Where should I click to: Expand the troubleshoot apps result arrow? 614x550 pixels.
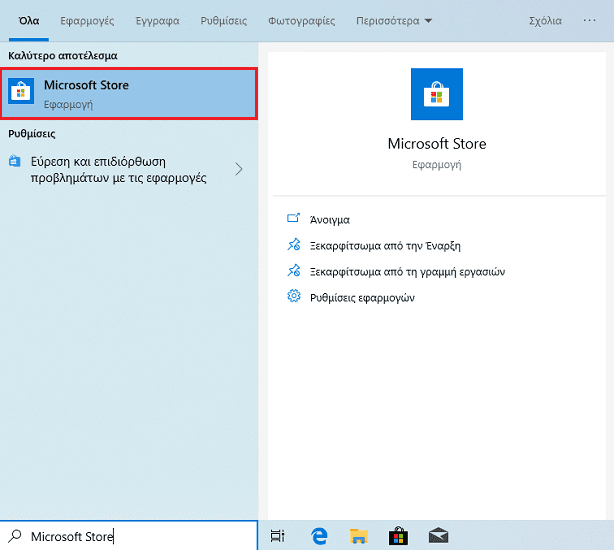click(239, 169)
